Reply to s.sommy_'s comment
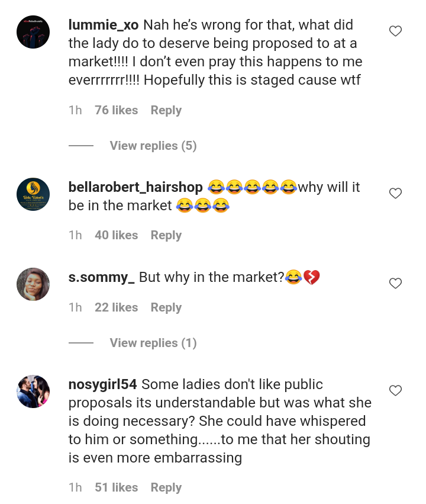Screen dimensions: 426x504 point(166,307)
